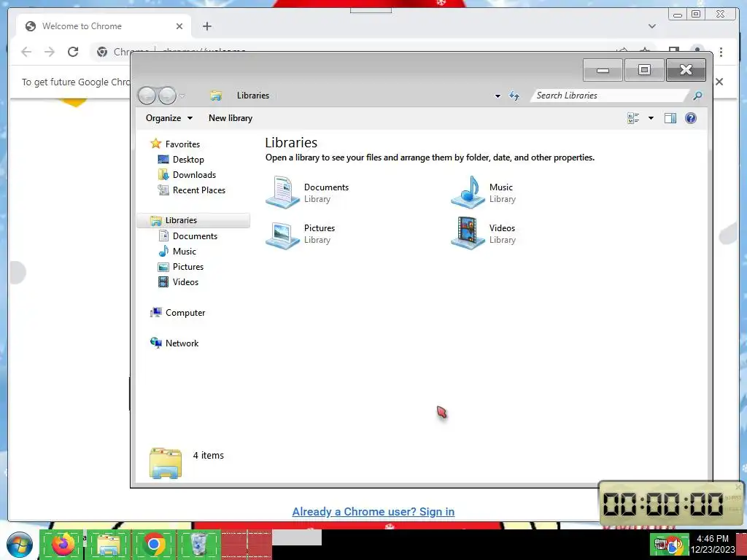Select Pictures in the navigation tree
This screenshot has width=747, height=560.
pyautogui.click(x=181, y=267)
